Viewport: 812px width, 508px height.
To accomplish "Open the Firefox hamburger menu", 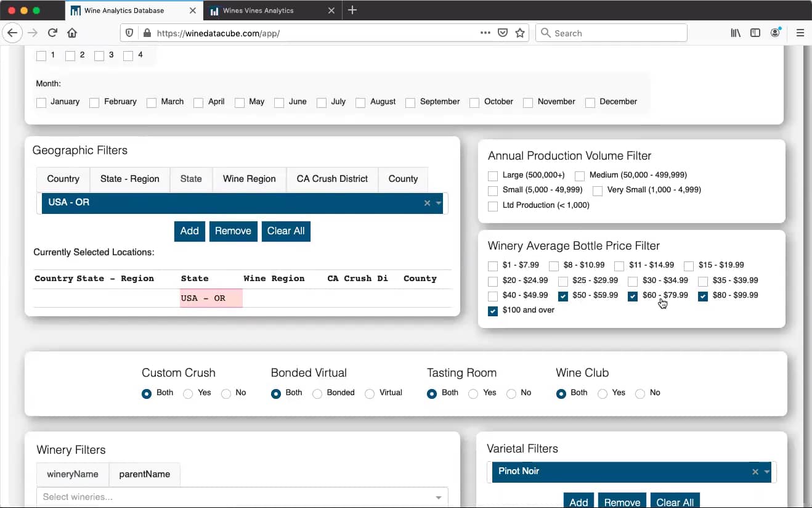I will click(x=800, y=33).
